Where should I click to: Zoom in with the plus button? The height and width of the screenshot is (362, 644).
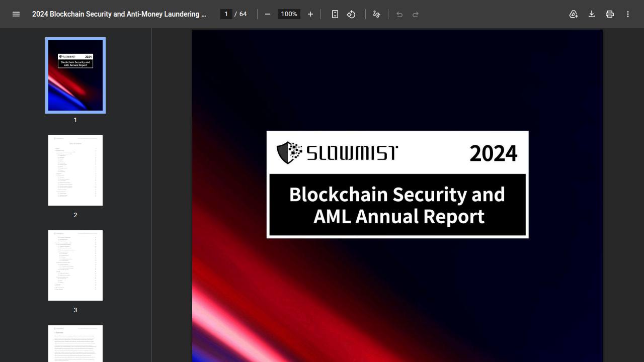pos(310,14)
